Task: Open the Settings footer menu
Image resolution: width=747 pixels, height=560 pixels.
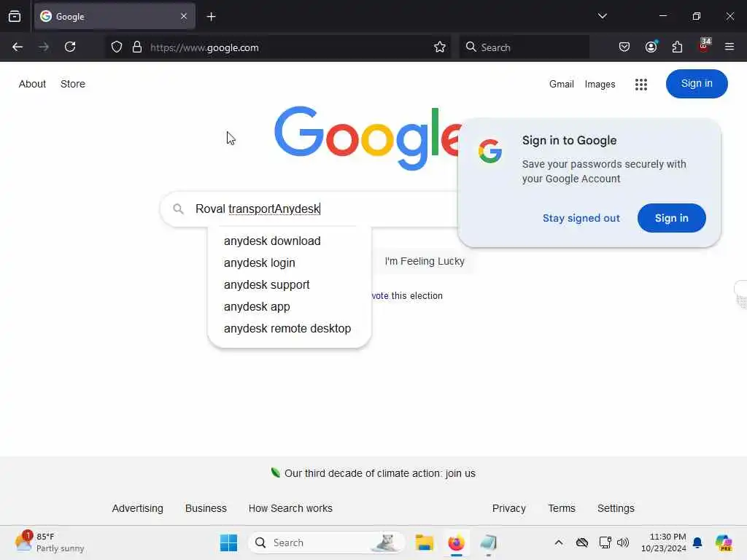Action: click(x=616, y=508)
